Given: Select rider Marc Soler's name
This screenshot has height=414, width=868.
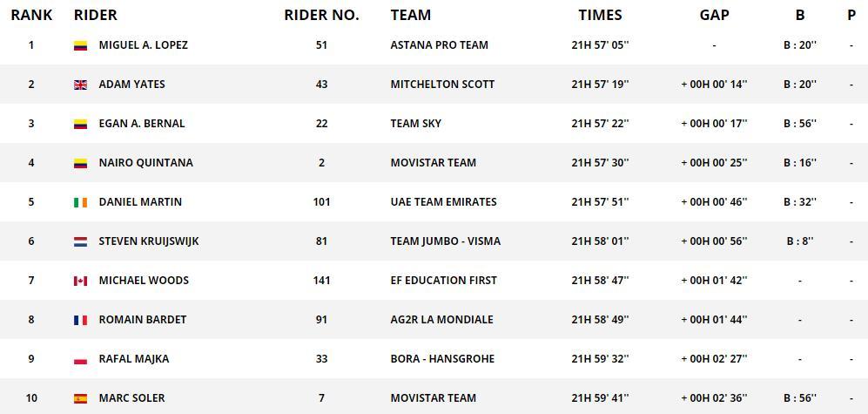Looking at the screenshot, I should tap(131, 398).
